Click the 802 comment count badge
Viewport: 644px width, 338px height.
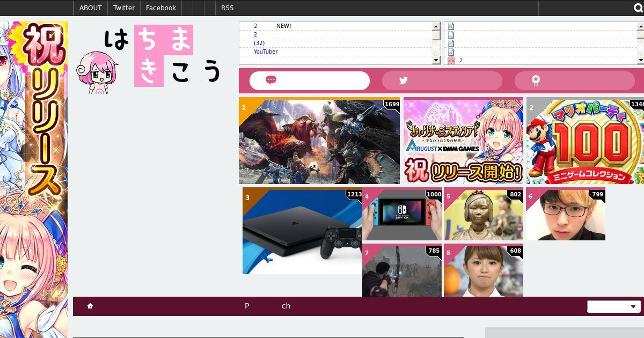click(516, 195)
